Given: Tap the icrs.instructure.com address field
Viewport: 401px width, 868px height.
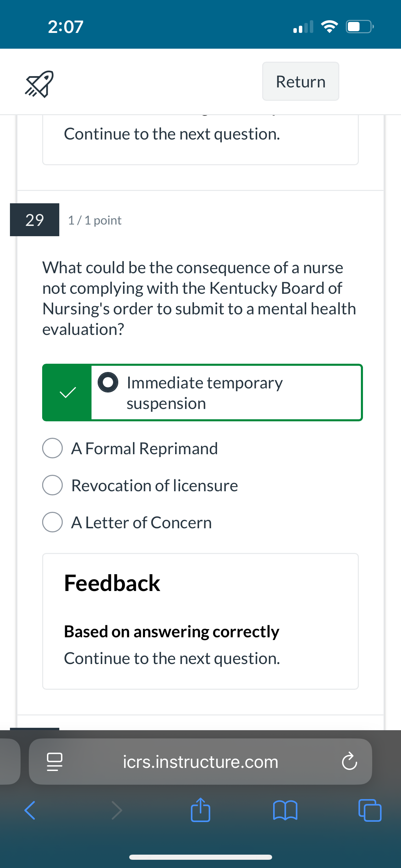Looking at the screenshot, I should [x=200, y=761].
